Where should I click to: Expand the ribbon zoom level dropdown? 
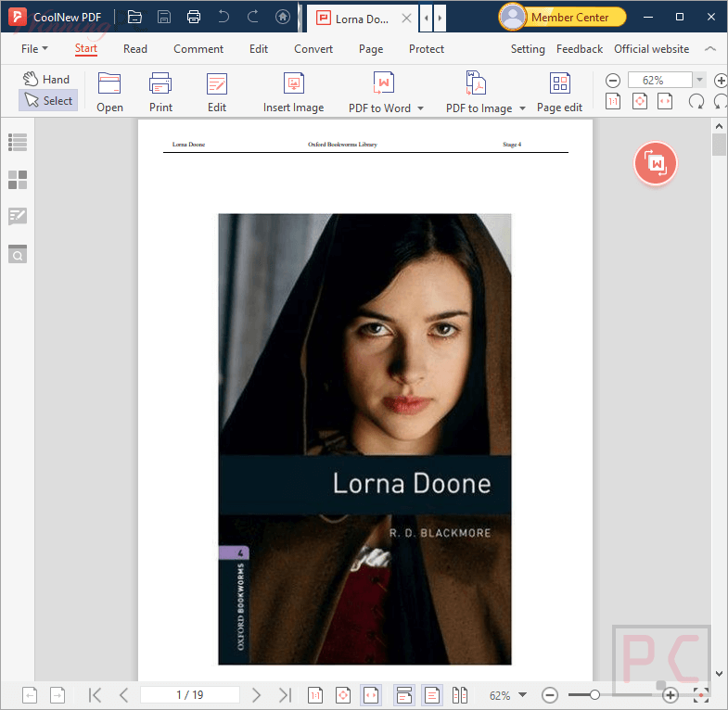[x=699, y=80]
